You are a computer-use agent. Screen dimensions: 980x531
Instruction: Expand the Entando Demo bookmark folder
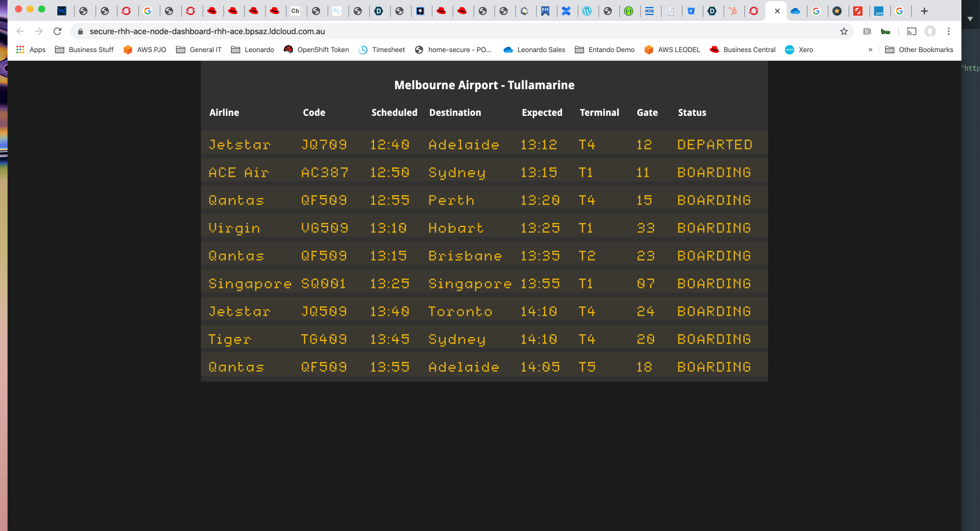tap(605, 50)
